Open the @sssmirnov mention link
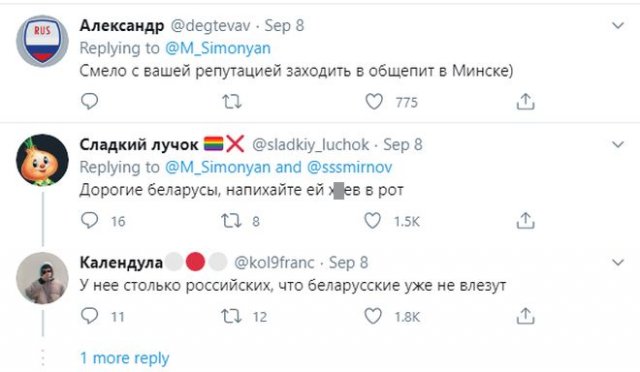 tap(349, 167)
